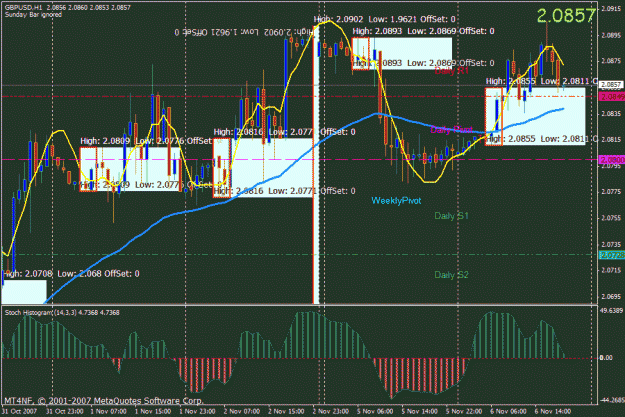Screen dimensions: 625x417
Task: Click the 2.0775 price axis value
Action: click(611, 192)
